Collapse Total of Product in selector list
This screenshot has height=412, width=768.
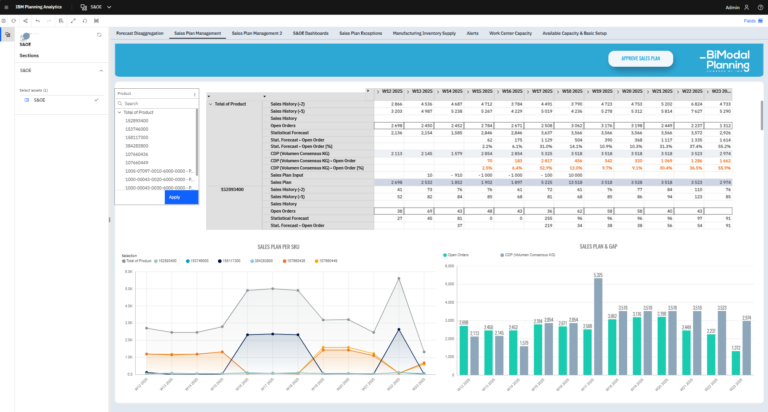pos(120,112)
